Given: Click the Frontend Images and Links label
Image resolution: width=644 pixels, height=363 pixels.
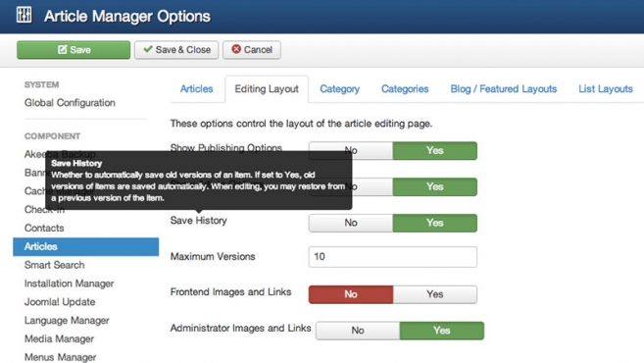Looking at the screenshot, I should click(230, 292).
